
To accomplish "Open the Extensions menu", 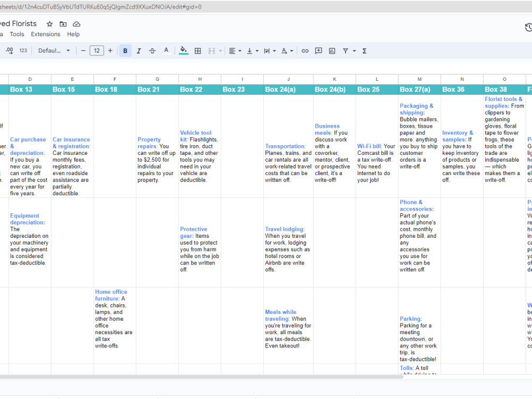I will tap(45, 34).
